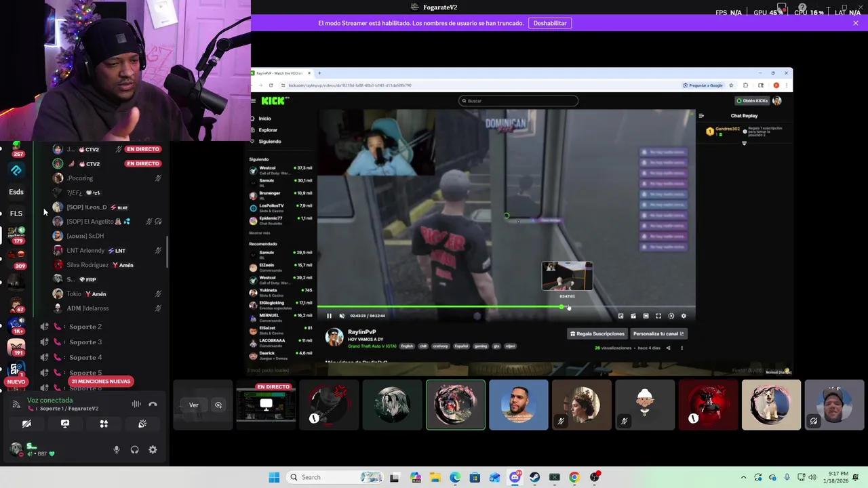868x488 pixels.
Task: Click Personaliza tu canal button
Action: click(658, 333)
